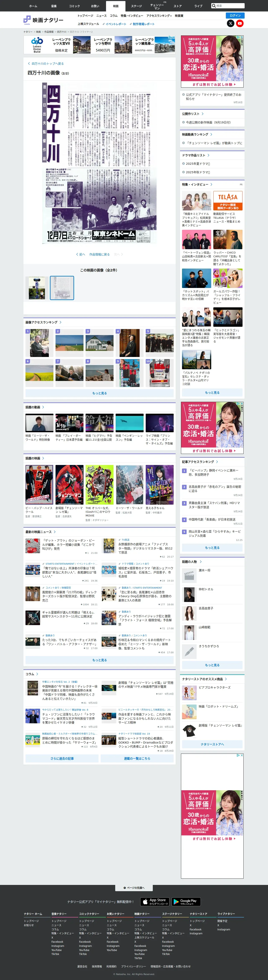Viewport: 268px width, 980px height.
Task: Open 作品情報に戻る link
Action: pyautogui.click(x=99, y=254)
